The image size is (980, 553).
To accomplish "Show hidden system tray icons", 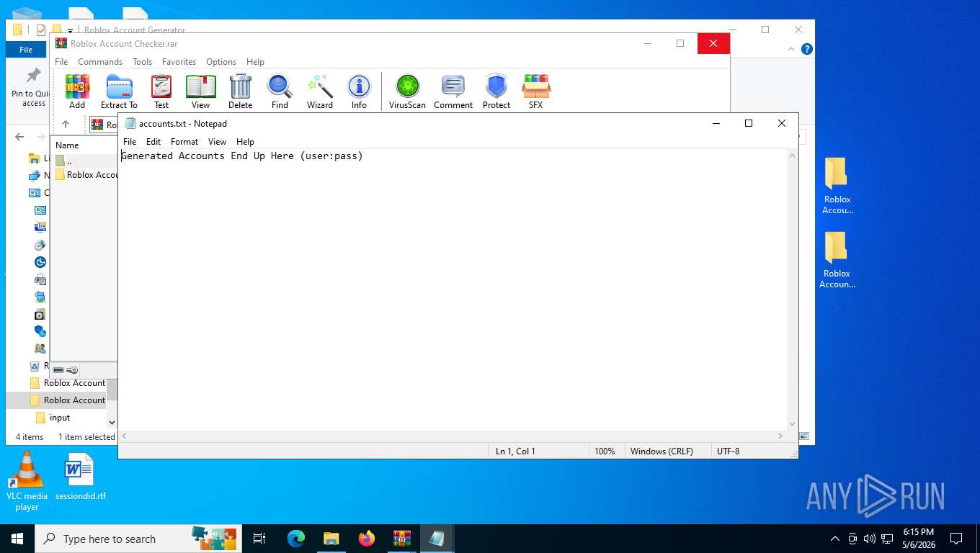I will (835, 539).
